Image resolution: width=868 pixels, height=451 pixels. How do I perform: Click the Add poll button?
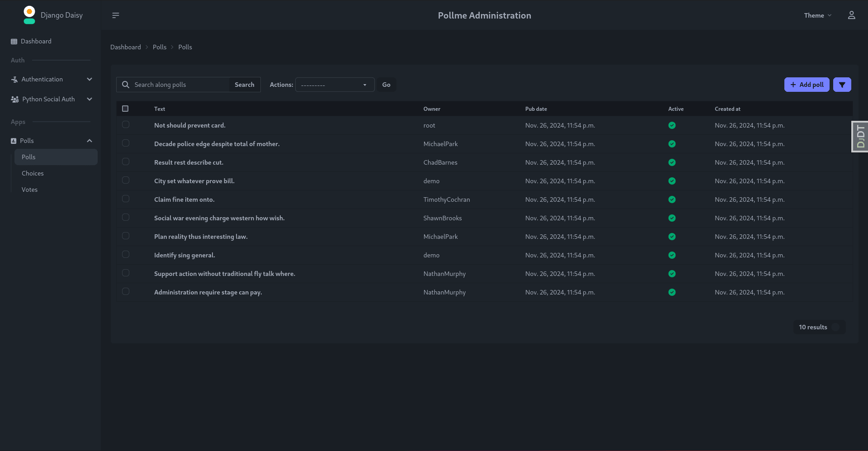click(x=807, y=85)
